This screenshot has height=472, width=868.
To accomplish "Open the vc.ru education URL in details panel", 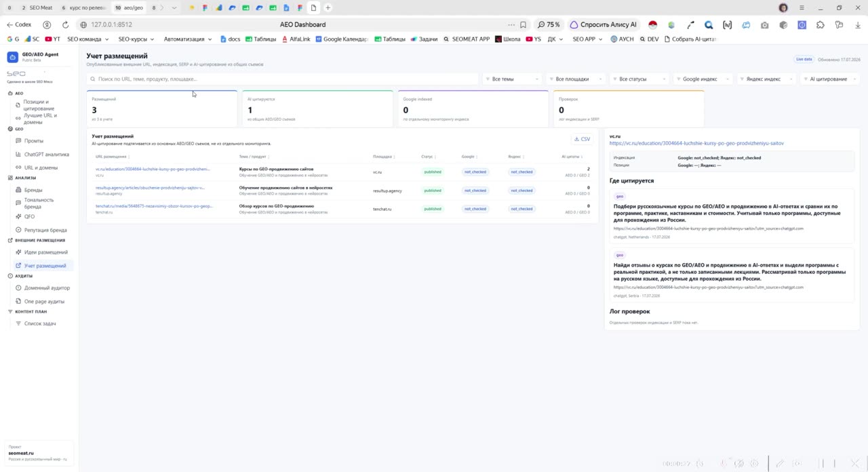I will pyautogui.click(x=696, y=143).
